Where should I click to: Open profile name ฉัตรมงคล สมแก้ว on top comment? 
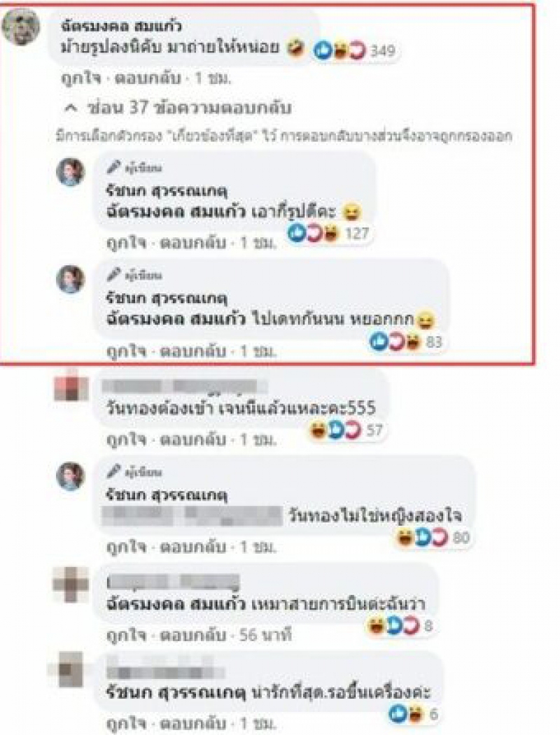pos(121,26)
